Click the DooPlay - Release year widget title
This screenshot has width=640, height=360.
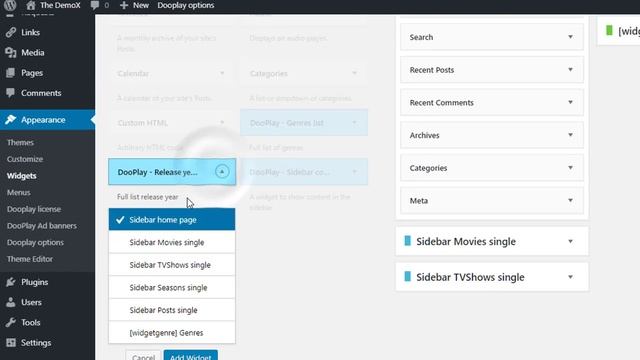coord(157,172)
